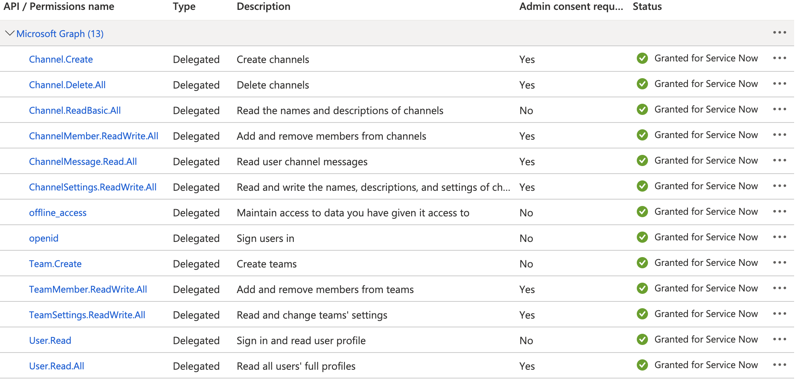800x384 pixels.
Task: Open ellipsis menu for Channel.ReadBasic.All row
Action: [779, 109]
